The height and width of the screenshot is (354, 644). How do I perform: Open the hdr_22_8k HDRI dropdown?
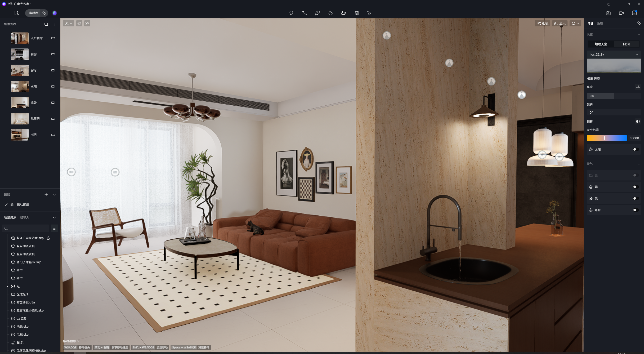pos(613,54)
